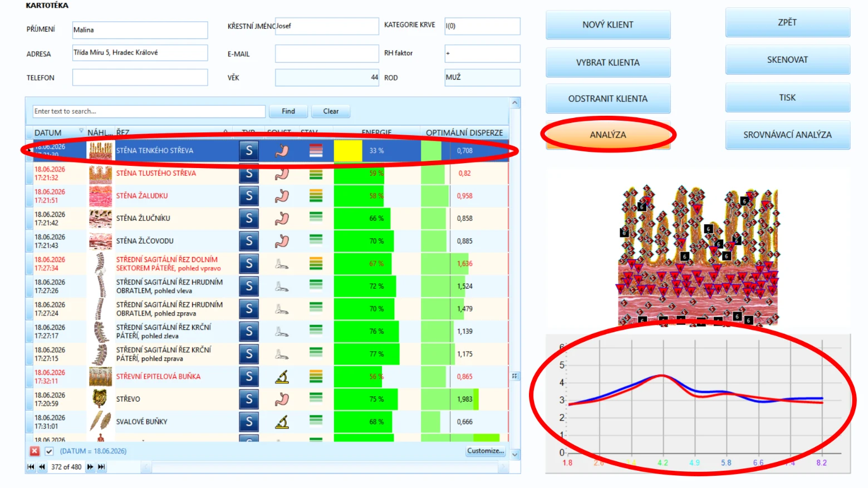Open the Customize... filter editor
The width and height of the screenshot is (868, 488).
click(486, 451)
